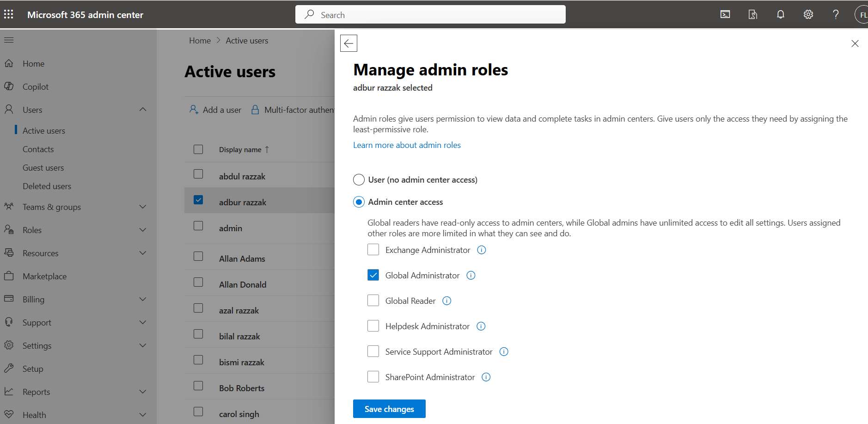Screen dimensions: 868x424
Task: Select the Copilot icon in sidebar
Action: pos(9,86)
